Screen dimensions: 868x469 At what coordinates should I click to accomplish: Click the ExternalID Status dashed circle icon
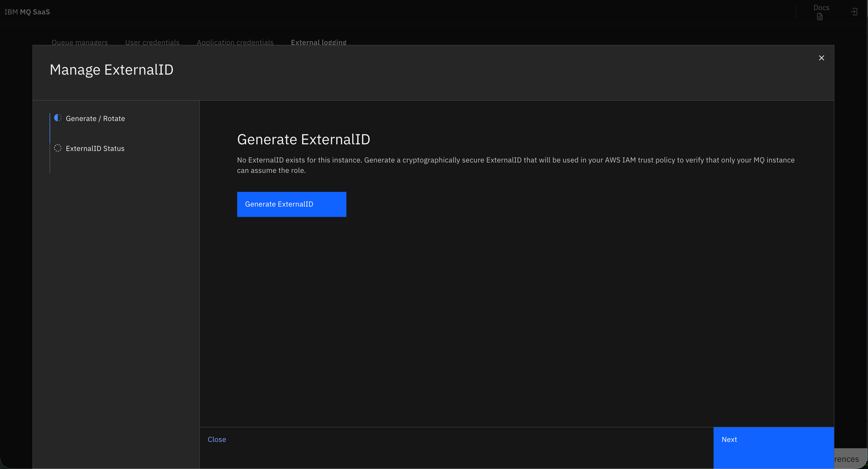pos(58,148)
